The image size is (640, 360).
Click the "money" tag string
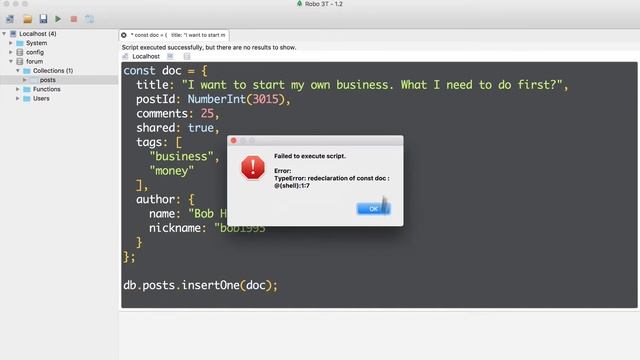tap(171, 171)
